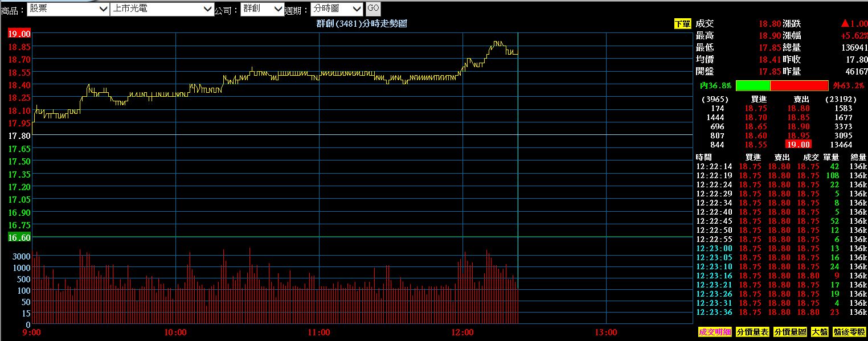Click the 內36.8% label
868x341 pixels.
click(715, 85)
